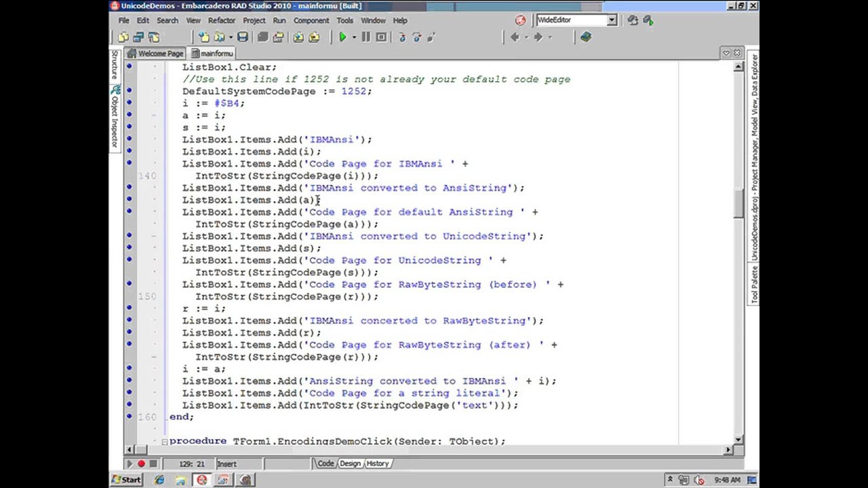The height and width of the screenshot is (488, 868).
Task: Open the Help Insight book icon
Action: click(586, 37)
